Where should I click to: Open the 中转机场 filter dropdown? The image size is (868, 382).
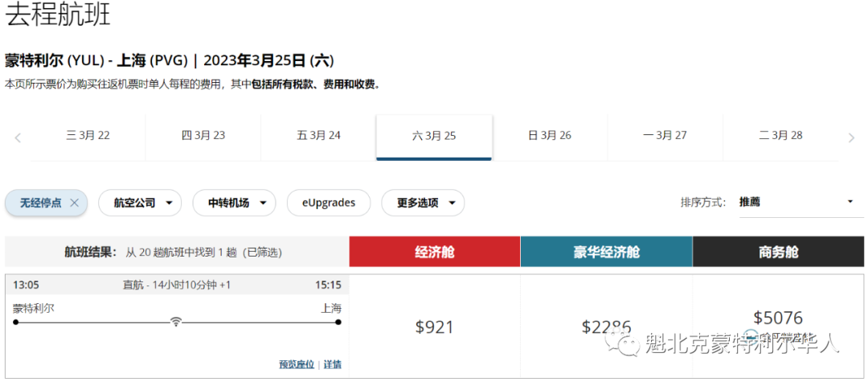point(234,203)
